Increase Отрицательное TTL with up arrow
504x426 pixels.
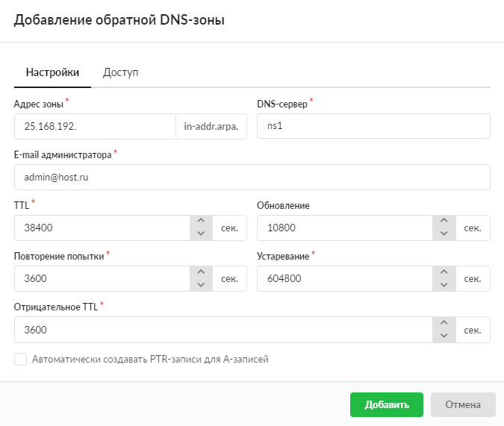443,323
